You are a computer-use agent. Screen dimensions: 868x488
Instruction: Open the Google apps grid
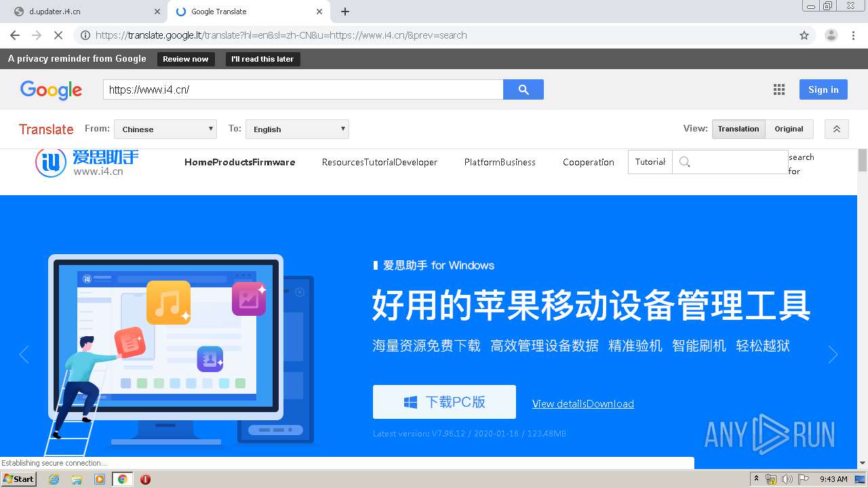pyautogui.click(x=779, y=89)
